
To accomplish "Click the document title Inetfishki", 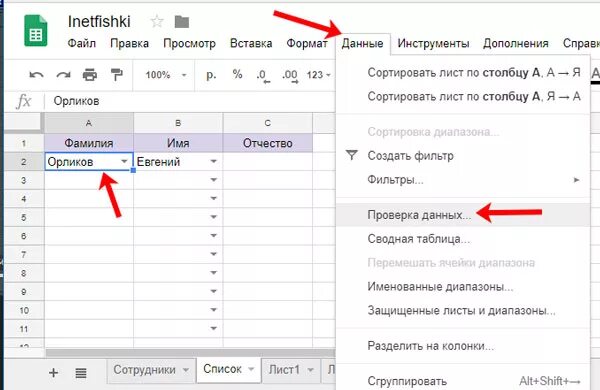I will point(99,22).
